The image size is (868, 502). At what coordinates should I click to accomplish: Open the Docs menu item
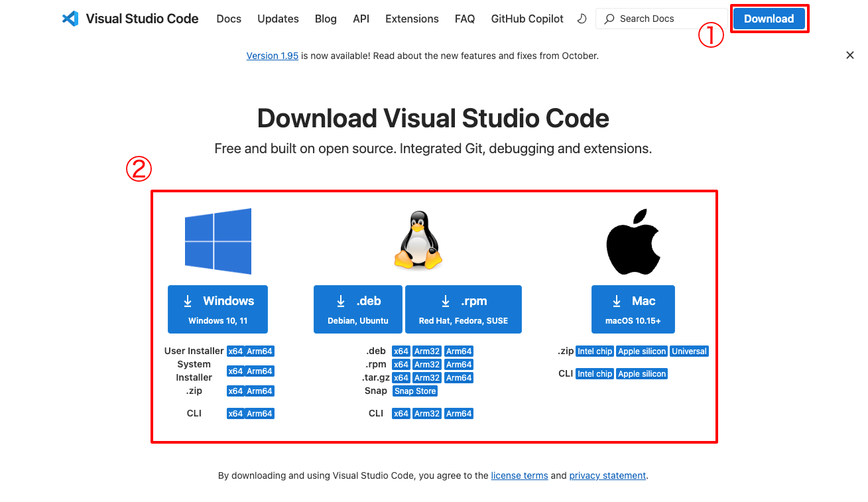229,19
